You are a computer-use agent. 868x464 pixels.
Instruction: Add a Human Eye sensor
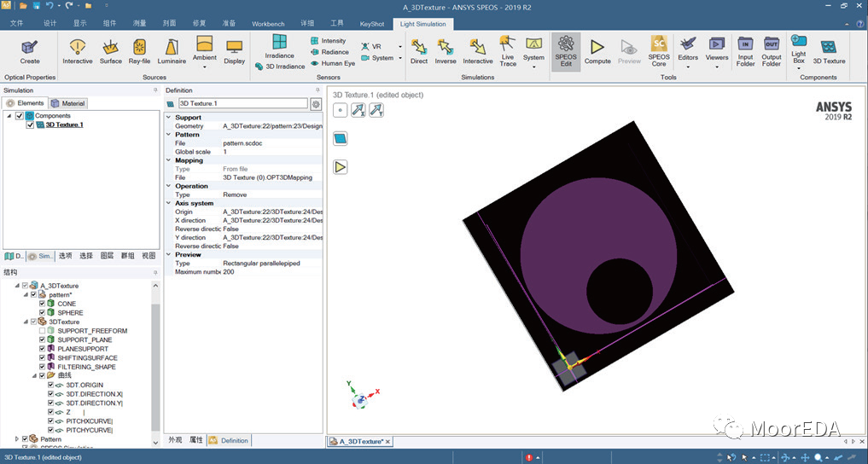(x=333, y=63)
